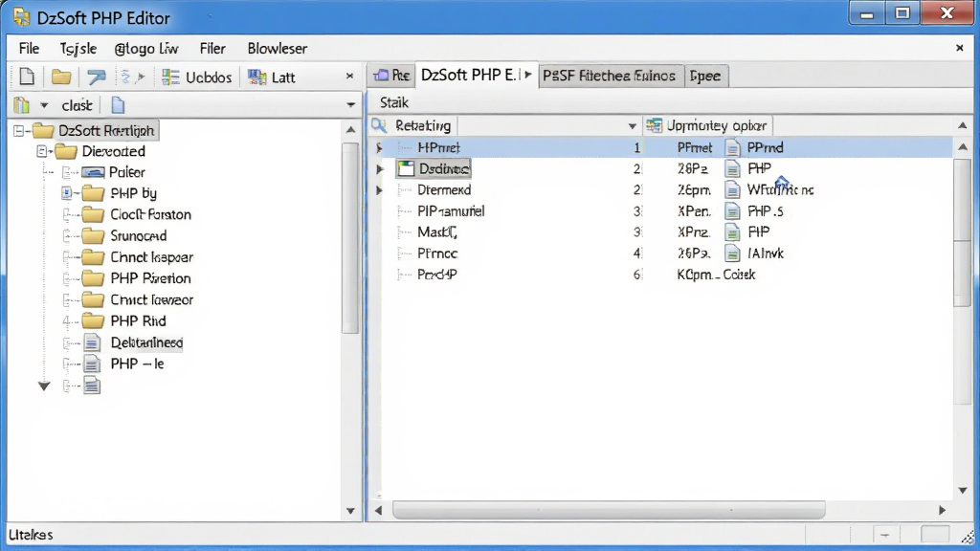Expand the Dtermexd row arrow
The width and height of the screenshot is (980, 551).
coord(379,190)
